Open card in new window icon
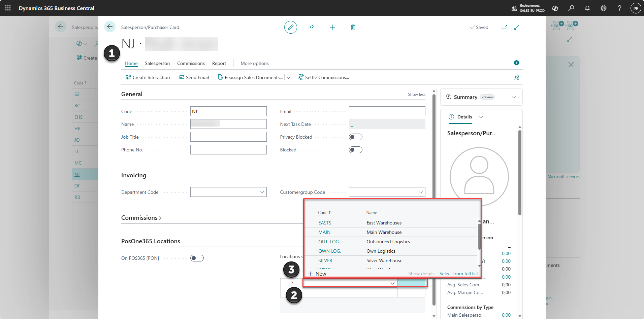644x319 pixels. pyautogui.click(x=504, y=27)
